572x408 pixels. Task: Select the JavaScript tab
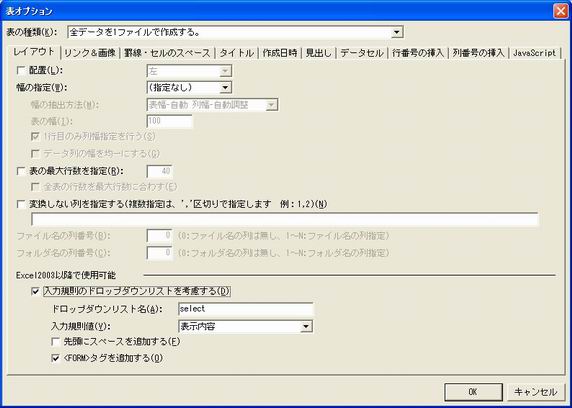click(x=534, y=53)
